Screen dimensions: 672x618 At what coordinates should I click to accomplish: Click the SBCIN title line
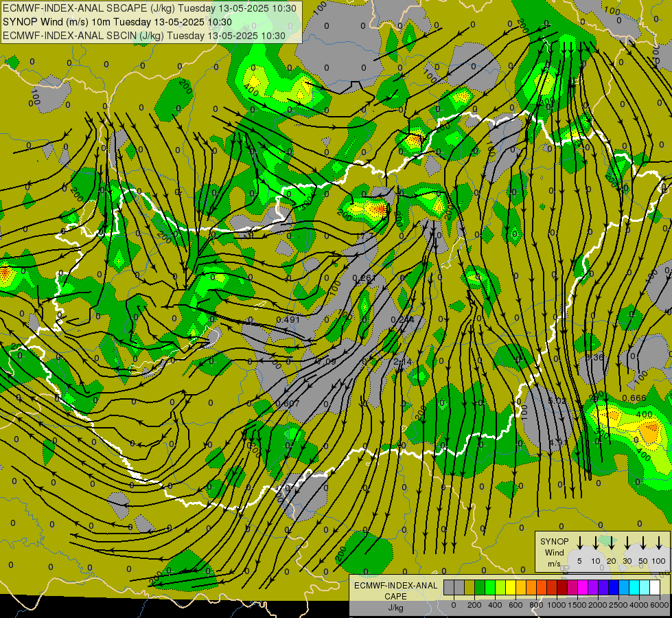coord(144,36)
